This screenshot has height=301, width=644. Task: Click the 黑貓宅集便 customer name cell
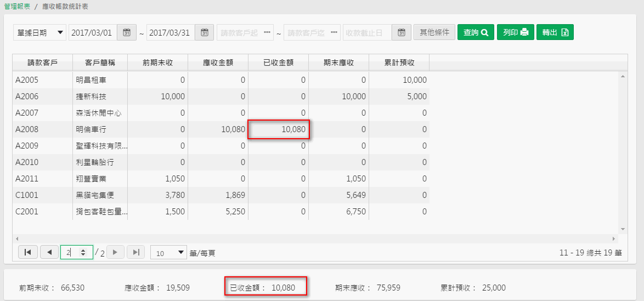(100, 195)
